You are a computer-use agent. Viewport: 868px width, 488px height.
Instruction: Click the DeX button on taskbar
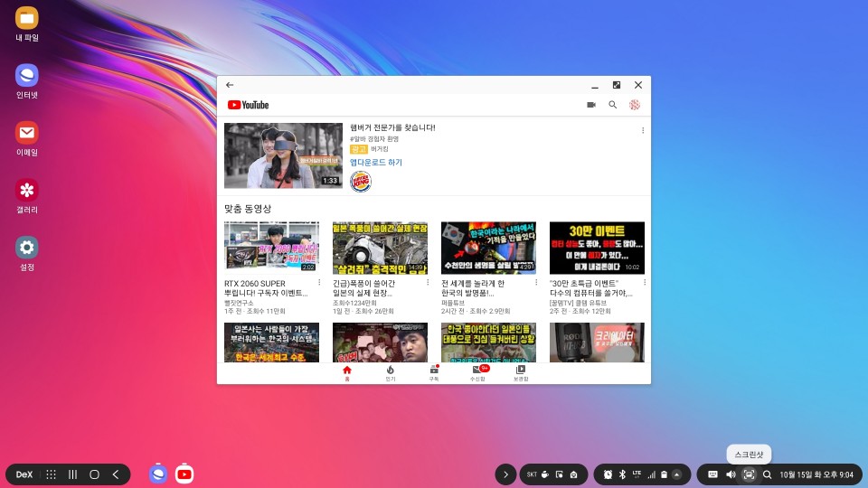(24, 474)
